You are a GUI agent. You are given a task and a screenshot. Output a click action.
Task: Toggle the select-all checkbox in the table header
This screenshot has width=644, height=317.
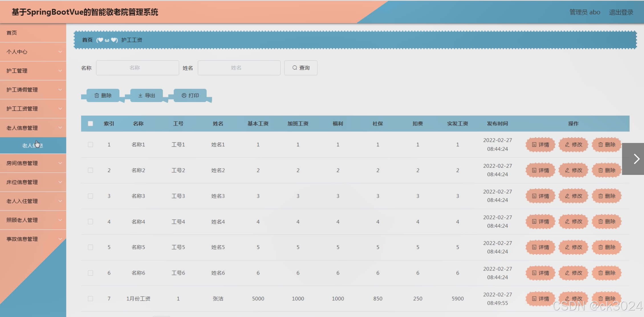point(90,124)
